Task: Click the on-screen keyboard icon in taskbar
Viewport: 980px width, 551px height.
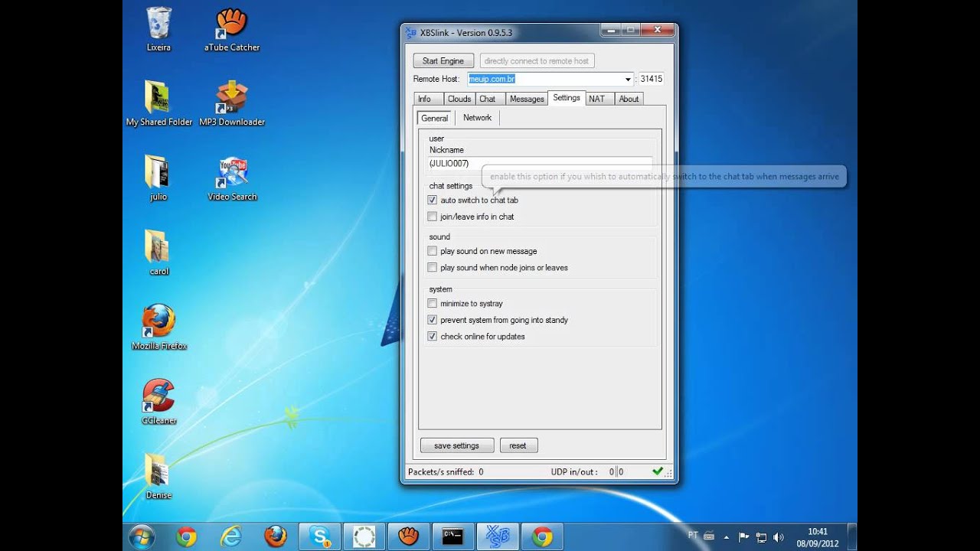Action: click(709, 536)
